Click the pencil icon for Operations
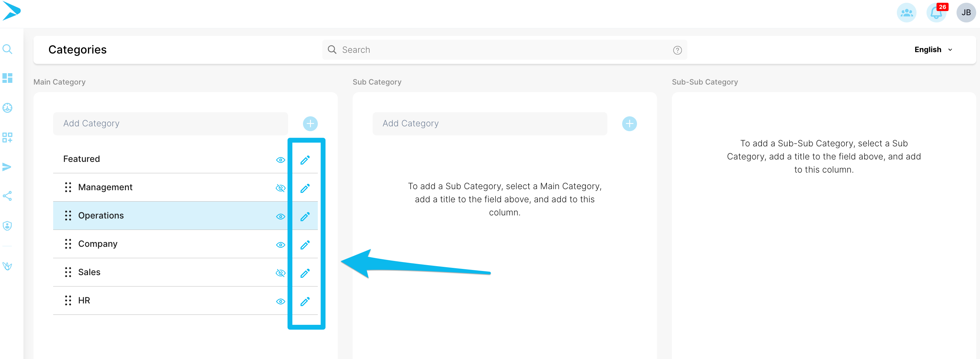 305,216
